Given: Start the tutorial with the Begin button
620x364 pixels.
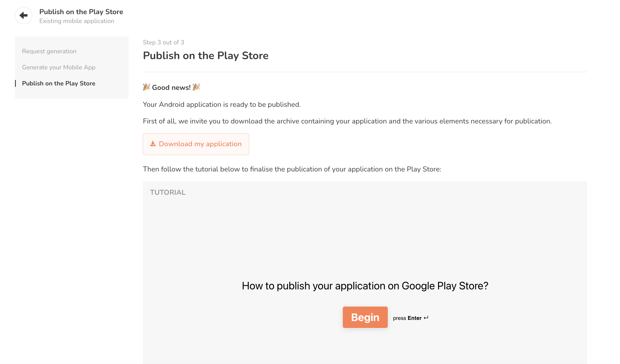Looking at the screenshot, I should click(x=365, y=317).
